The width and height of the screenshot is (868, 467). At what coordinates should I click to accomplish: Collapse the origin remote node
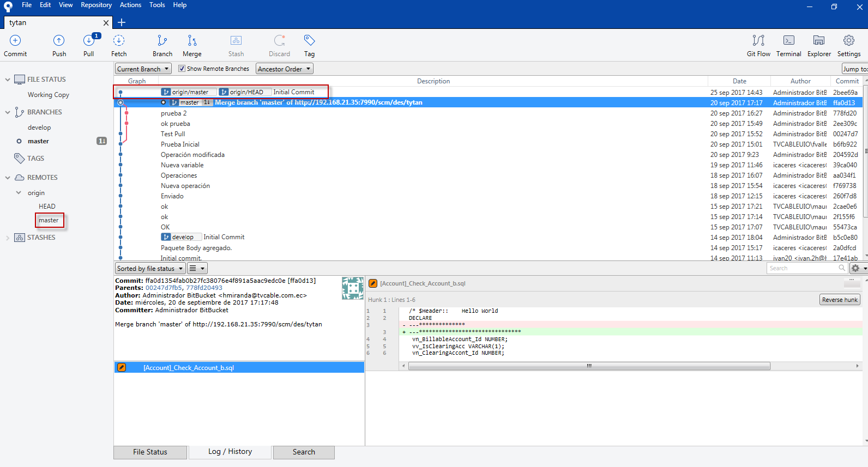pyautogui.click(x=19, y=193)
